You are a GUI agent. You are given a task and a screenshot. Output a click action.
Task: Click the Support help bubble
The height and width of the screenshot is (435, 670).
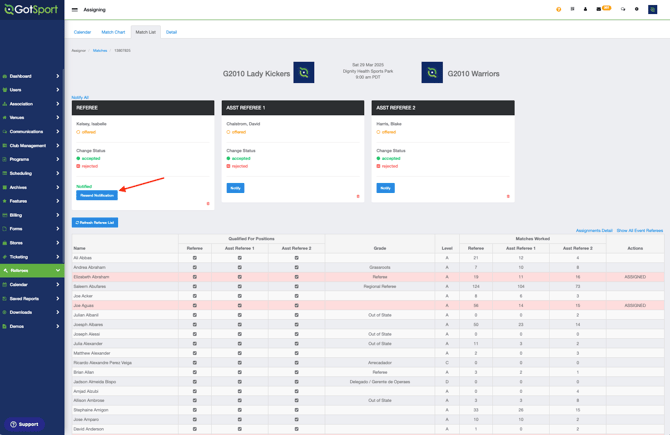pos(24,424)
